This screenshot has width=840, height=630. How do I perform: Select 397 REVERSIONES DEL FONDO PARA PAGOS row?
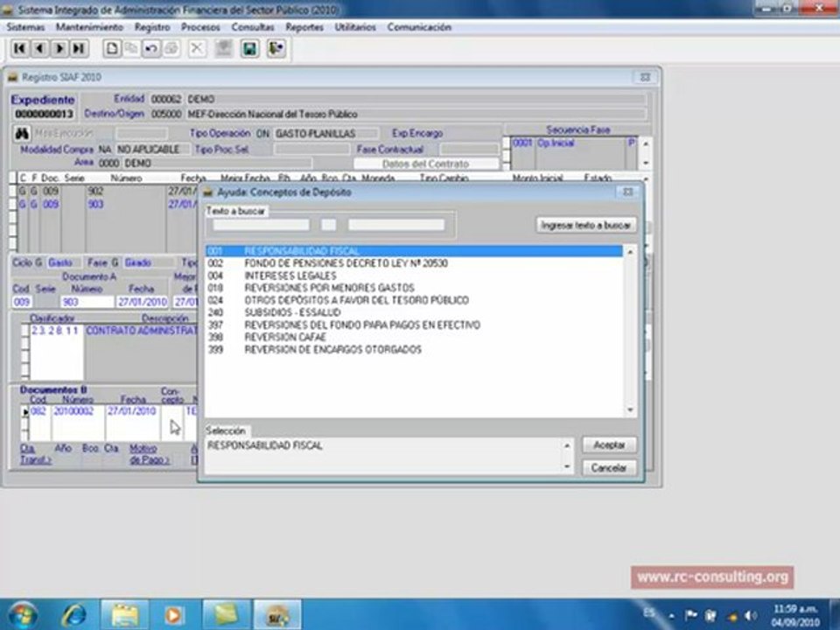click(414, 325)
